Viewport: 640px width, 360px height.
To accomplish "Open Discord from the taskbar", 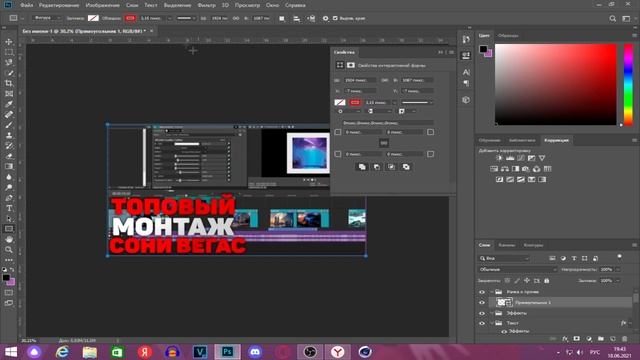I will [x=255, y=352].
